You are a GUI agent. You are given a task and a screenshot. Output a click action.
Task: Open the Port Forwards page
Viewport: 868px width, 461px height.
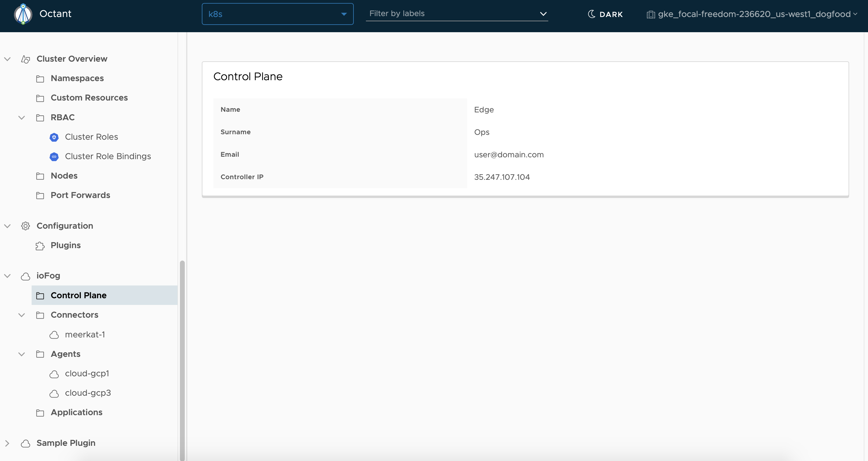[x=80, y=195]
